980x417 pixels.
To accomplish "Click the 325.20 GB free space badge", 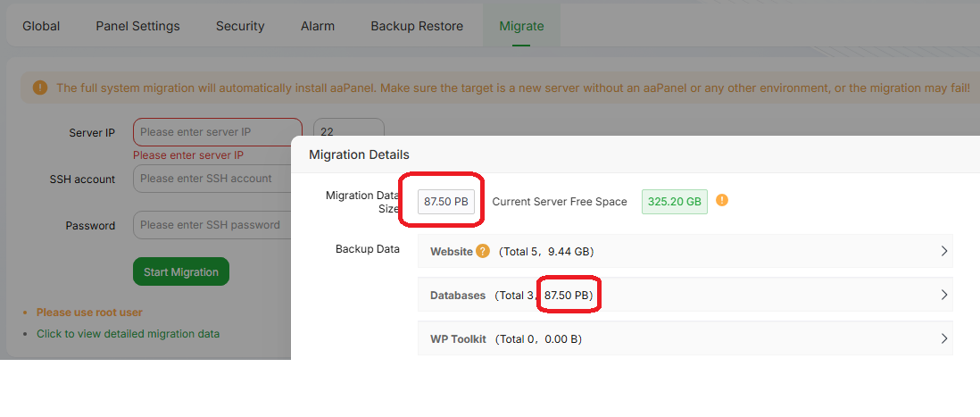I will pyautogui.click(x=674, y=202).
